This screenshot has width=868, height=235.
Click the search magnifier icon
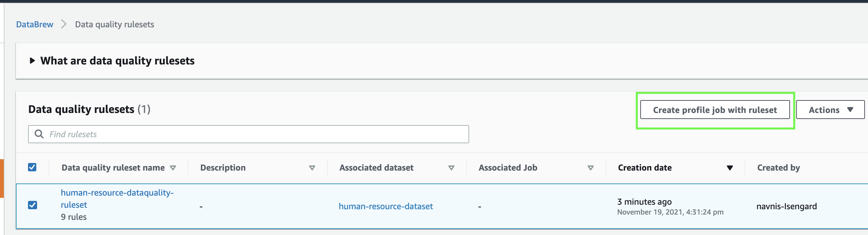coord(39,134)
